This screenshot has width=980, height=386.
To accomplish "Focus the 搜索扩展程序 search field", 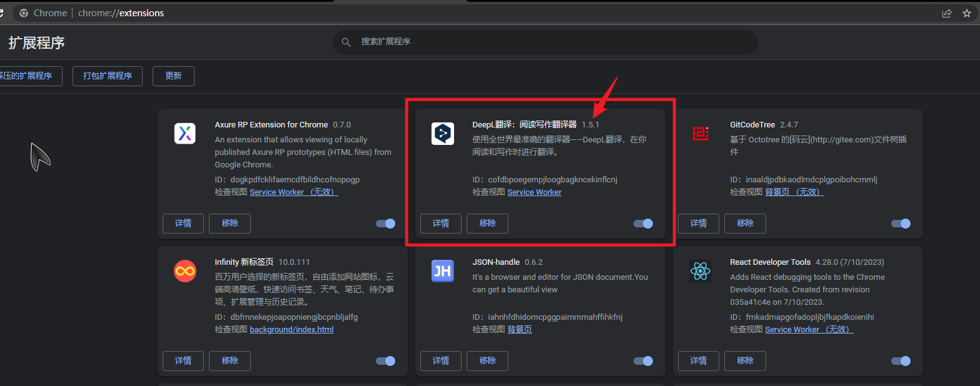I will pos(545,42).
